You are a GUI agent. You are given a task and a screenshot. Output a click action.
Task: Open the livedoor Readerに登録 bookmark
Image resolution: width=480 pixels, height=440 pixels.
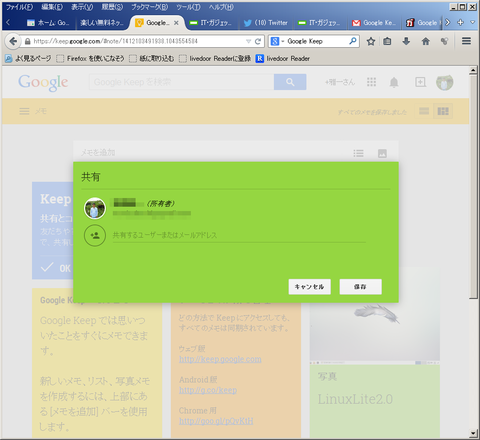[x=215, y=59]
